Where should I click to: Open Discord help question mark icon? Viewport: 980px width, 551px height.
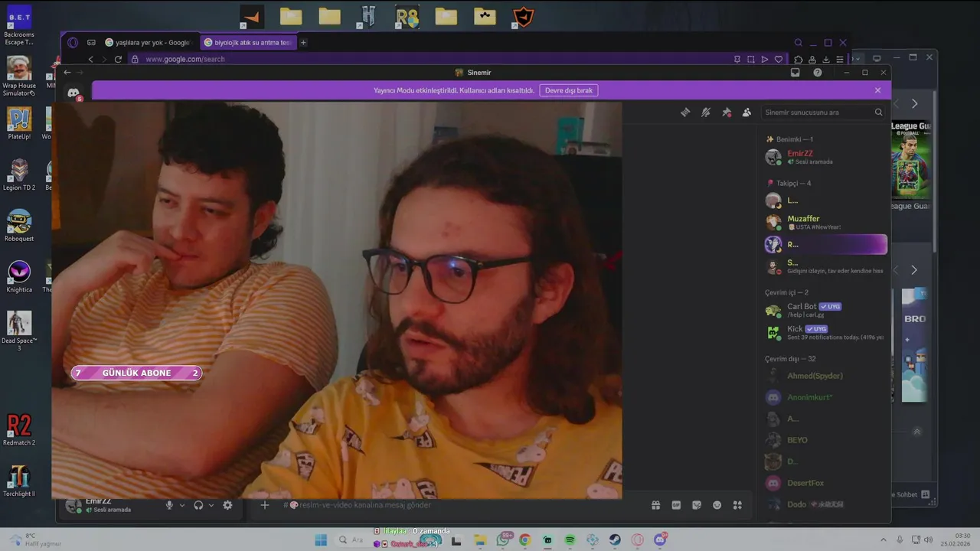point(818,73)
